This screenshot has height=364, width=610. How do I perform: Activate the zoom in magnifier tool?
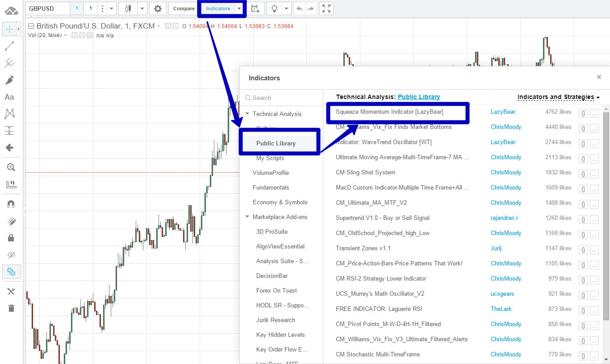[x=11, y=167]
